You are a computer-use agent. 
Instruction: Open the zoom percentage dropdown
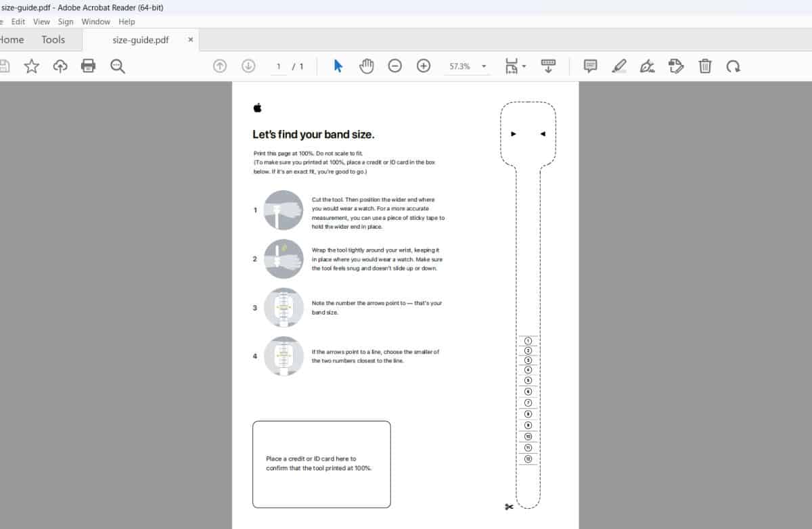tap(484, 66)
